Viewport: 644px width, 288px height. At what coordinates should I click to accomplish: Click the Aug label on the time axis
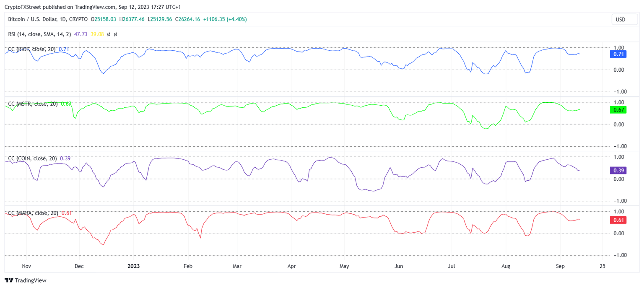[506, 266]
